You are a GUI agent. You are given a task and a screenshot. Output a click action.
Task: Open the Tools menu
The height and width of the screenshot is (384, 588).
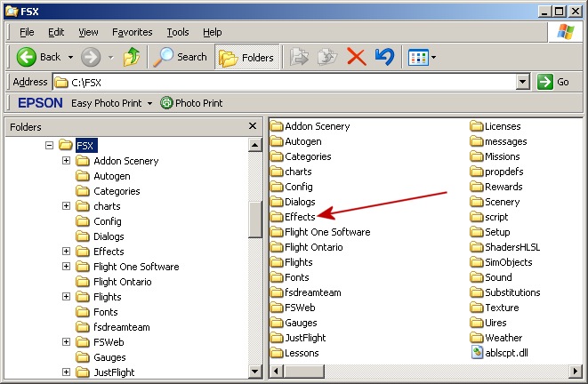point(177,32)
